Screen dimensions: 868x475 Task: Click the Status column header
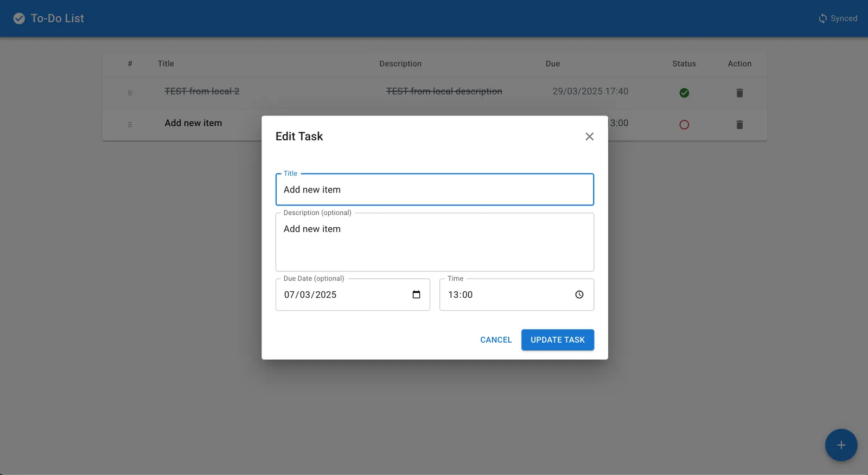pyautogui.click(x=684, y=64)
